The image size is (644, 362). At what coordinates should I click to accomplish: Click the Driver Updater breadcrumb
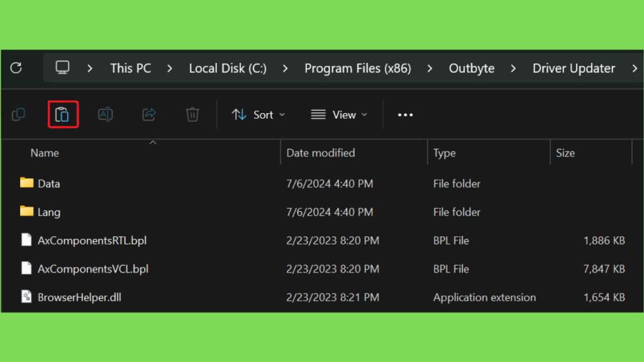click(x=574, y=68)
